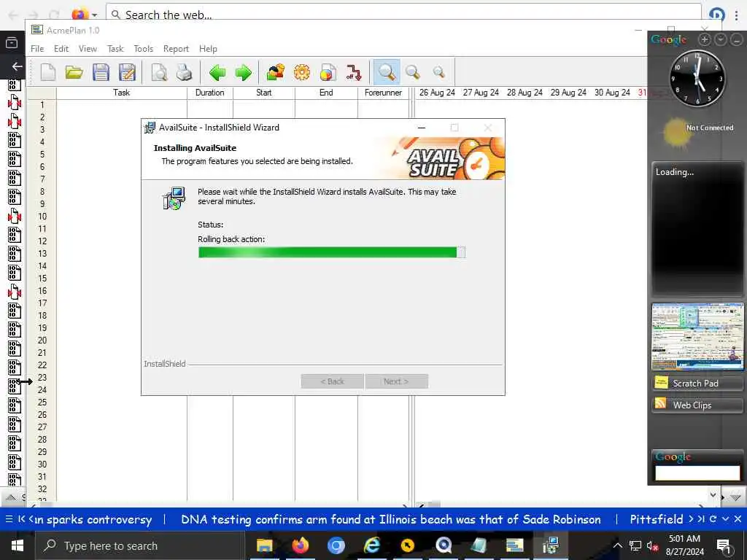Open the Scratch Pad gadget
This screenshot has width=747, height=560.
tap(697, 384)
